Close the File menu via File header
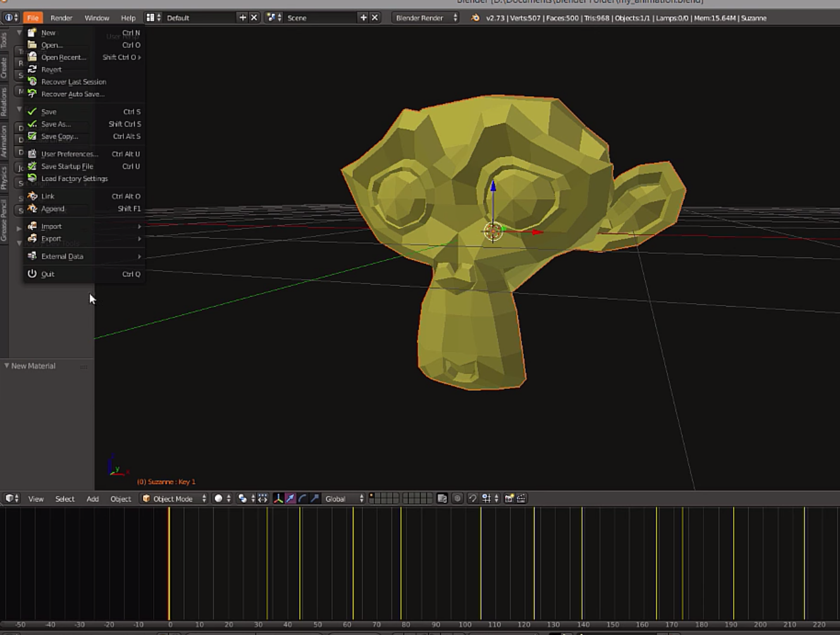The width and height of the screenshot is (840, 635). (33, 18)
